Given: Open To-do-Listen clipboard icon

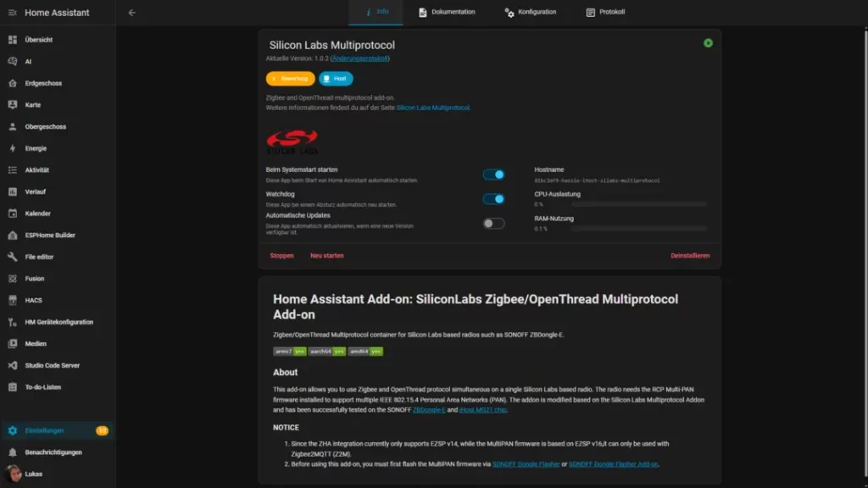Looking at the screenshot, I should coord(12,386).
